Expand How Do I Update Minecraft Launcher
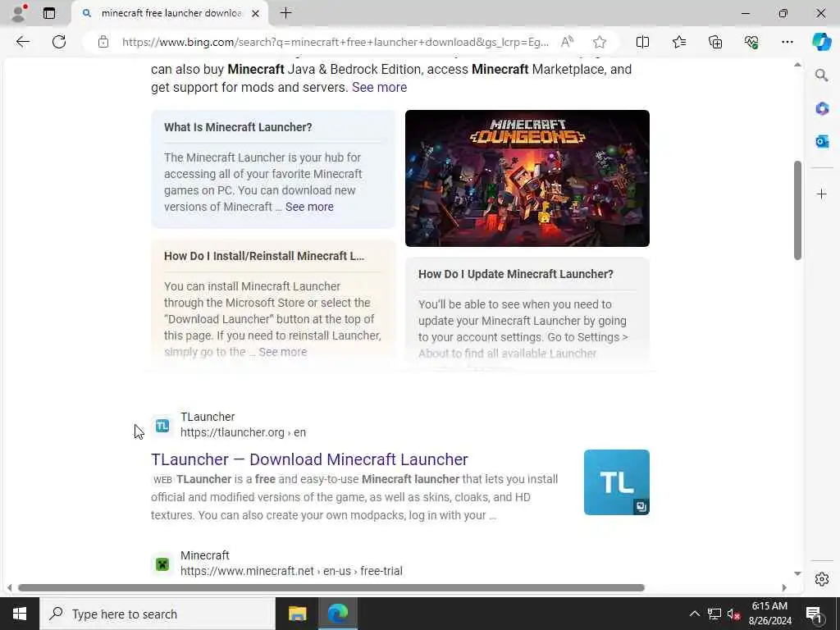 coord(527,314)
